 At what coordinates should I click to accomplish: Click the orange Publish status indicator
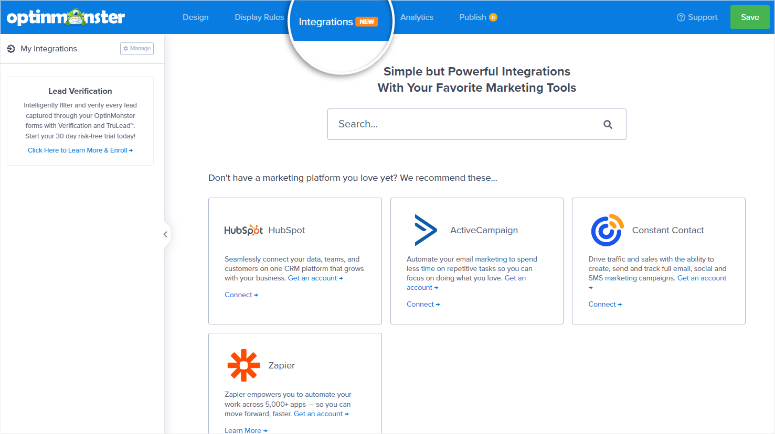493,17
